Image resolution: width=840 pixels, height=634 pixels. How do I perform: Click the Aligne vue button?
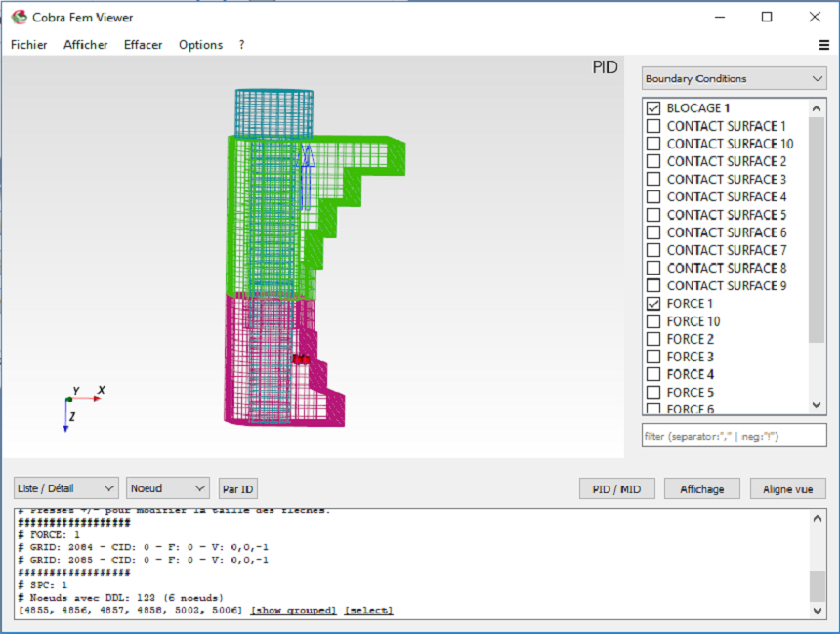tap(787, 489)
